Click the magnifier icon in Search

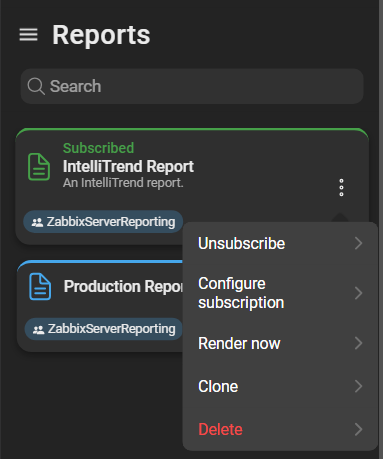36,86
